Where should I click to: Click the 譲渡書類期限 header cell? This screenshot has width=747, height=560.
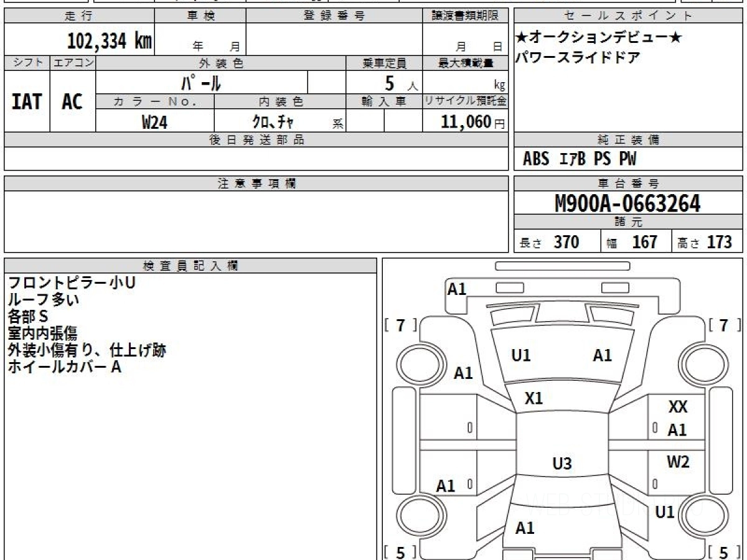point(465,16)
